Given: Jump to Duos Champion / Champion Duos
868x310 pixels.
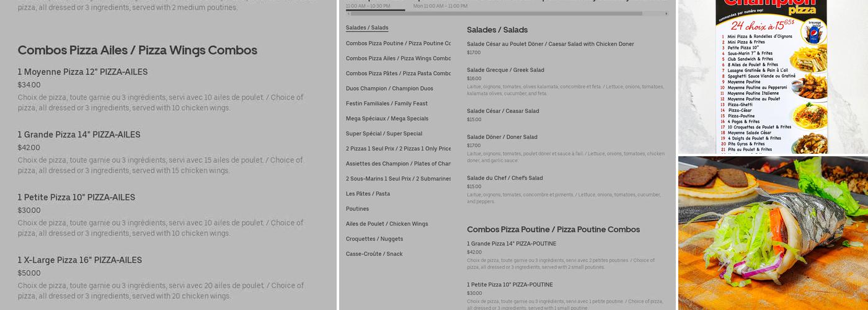Looking at the screenshot, I should point(389,89).
